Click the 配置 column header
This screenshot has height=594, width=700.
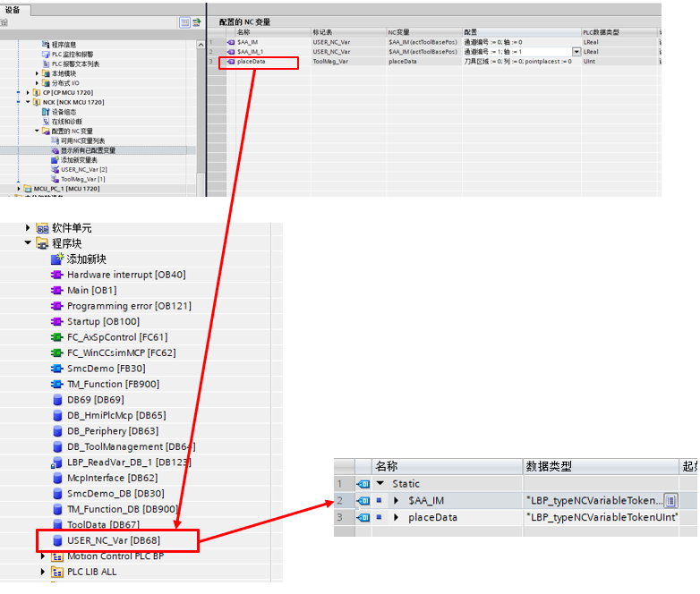[522, 32]
